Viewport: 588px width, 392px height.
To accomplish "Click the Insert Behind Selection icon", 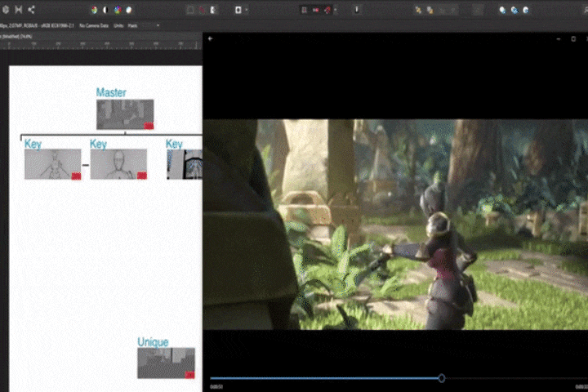I will (502, 10).
